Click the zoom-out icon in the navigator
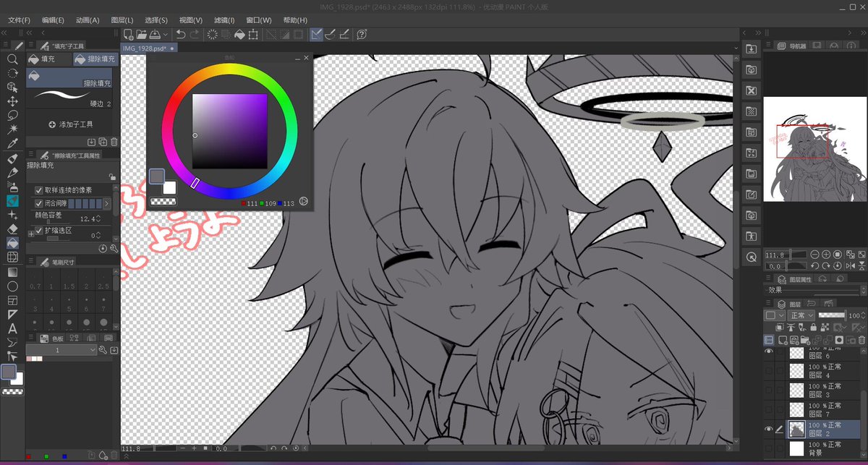868x465 pixels. (x=815, y=255)
